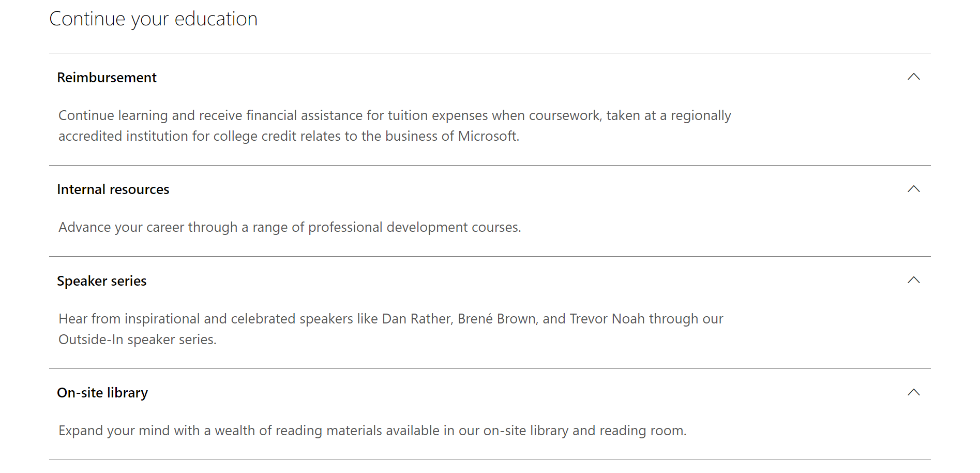Click the phrase professional development courses
This screenshot has width=980, height=473.
click(x=414, y=227)
